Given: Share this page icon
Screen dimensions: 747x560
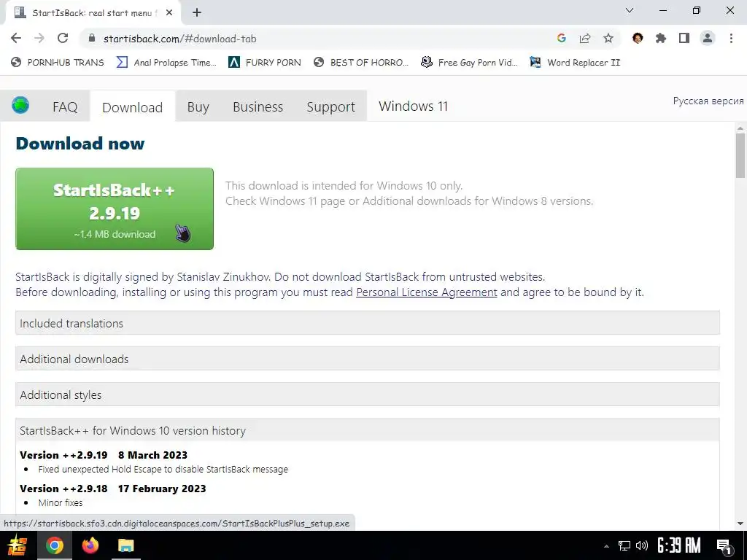Looking at the screenshot, I should click(584, 39).
